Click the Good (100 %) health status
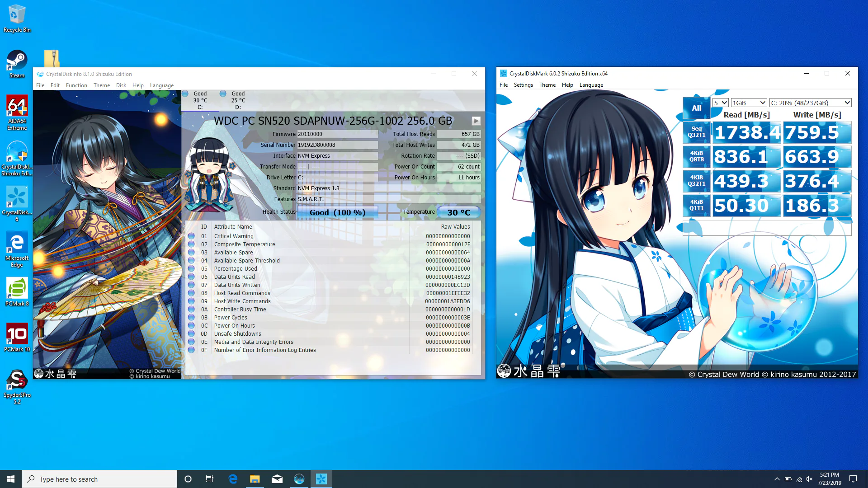Image resolution: width=868 pixels, height=488 pixels. click(x=337, y=212)
